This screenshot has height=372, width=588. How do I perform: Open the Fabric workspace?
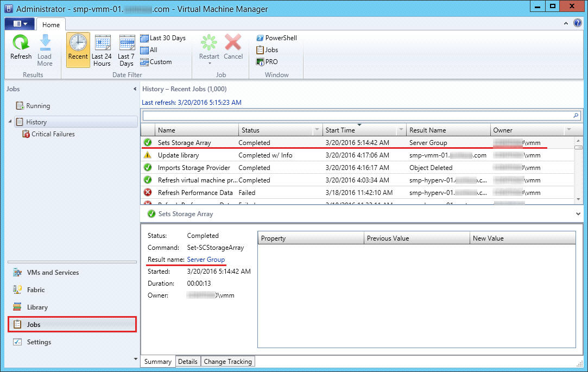(x=36, y=290)
